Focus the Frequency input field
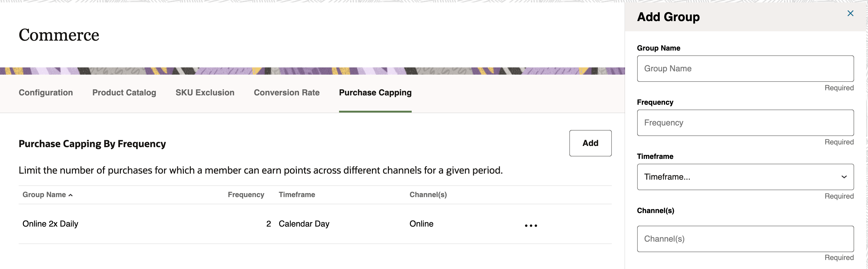This screenshot has width=868, height=269. point(745,123)
